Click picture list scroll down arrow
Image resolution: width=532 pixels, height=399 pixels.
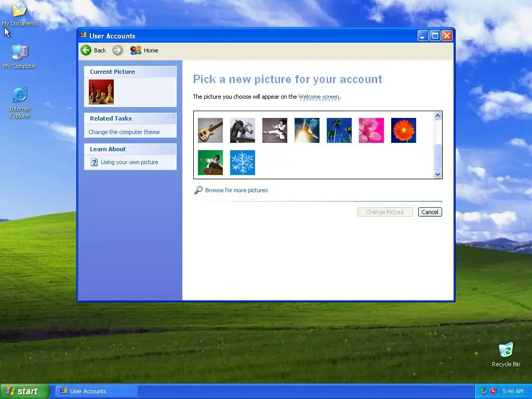click(x=437, y=174)
